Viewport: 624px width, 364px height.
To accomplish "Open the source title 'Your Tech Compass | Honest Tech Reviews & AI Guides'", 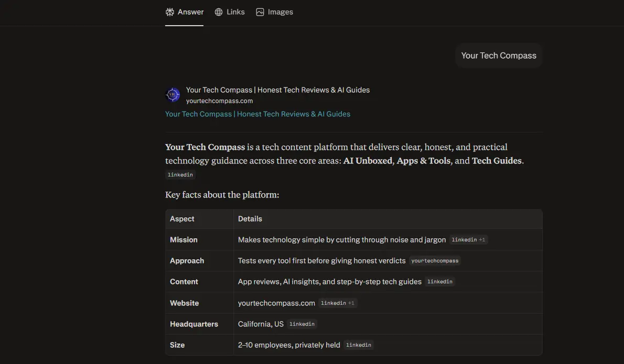I will 278,90.
